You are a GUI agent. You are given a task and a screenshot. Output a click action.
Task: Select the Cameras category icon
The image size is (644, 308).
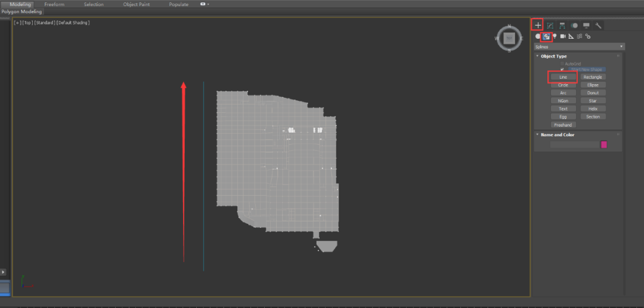(x=563, y=36)
